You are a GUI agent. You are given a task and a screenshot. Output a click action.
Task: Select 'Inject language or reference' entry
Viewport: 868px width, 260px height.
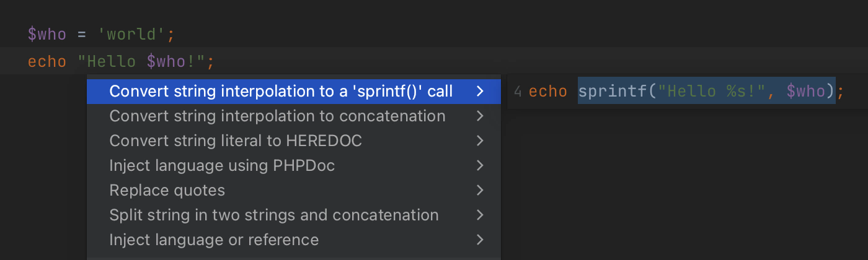214,240
